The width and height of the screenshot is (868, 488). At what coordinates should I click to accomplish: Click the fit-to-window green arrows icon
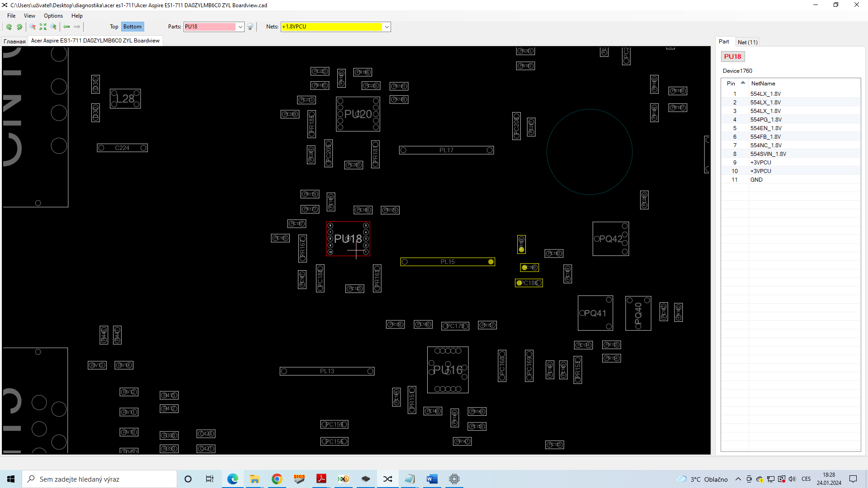[x=43, y=27]
